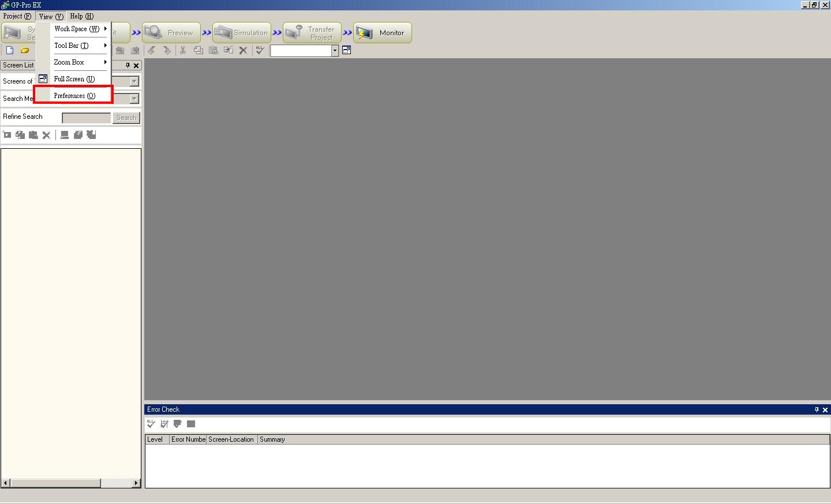Screen dimensions: 831x504
Task: Pin the Error Check panel
Action: click(x=817, y=410)
